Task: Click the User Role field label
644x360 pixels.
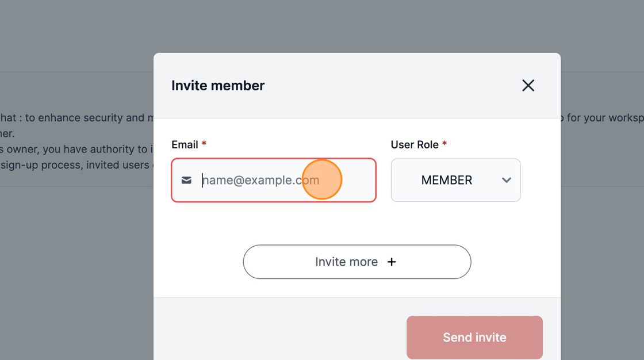Action: click(415, 145)
